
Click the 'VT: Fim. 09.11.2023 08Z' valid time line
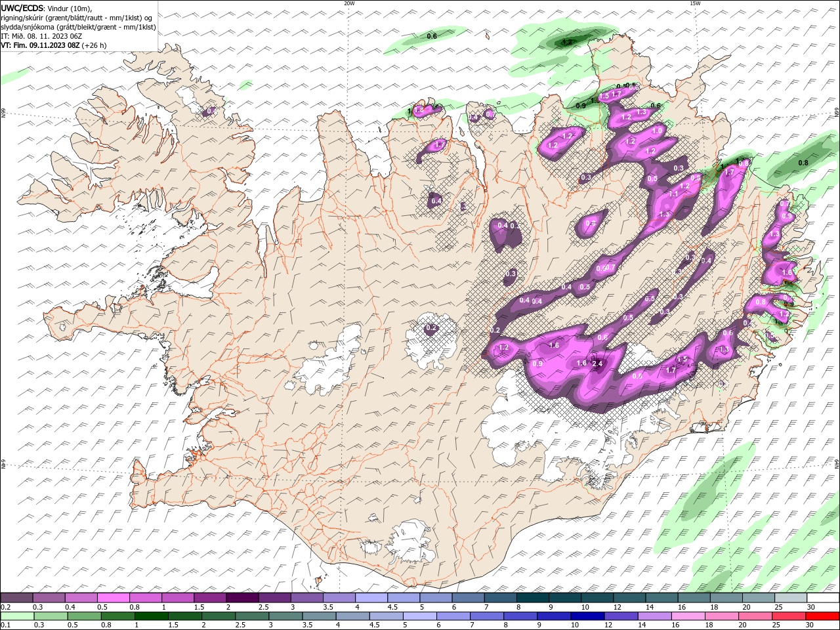tap(40, 45)
